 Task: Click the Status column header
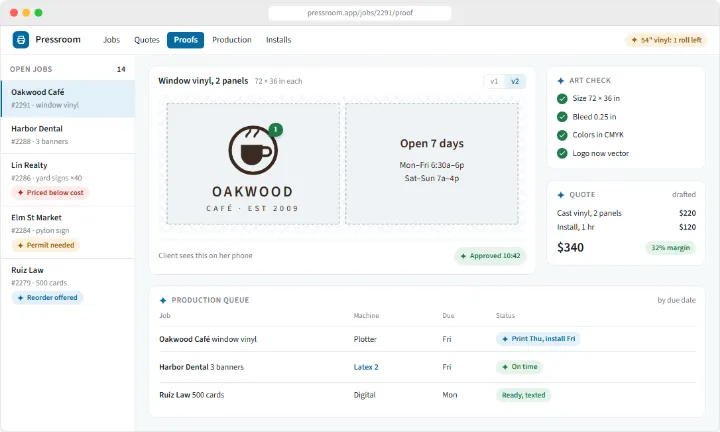point(505,316)
